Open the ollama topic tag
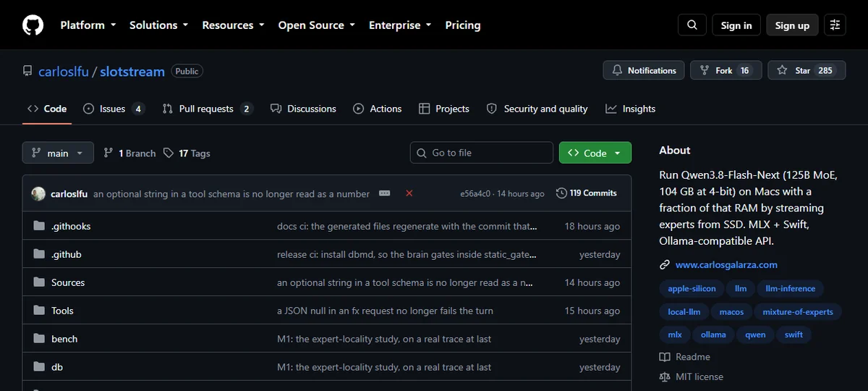The width and height of the screenshot is (868, 391). tap(714, 335)
